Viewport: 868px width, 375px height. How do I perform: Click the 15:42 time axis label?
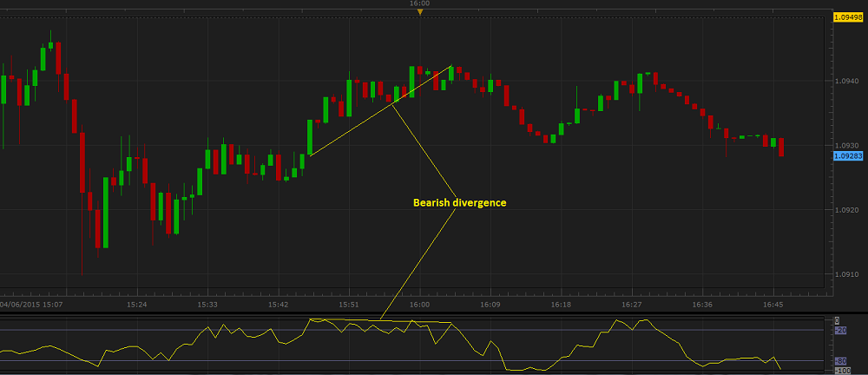coord(278,305)
